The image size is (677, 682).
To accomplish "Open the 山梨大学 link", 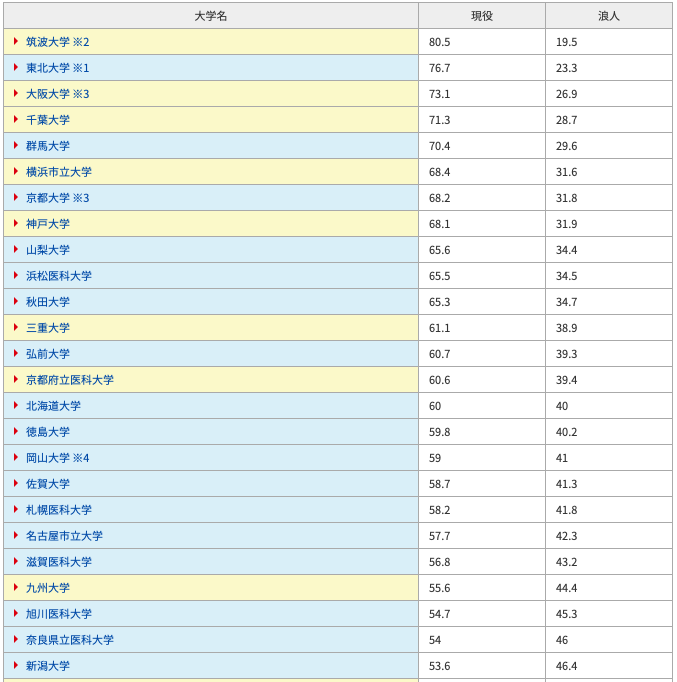I will (48, 250).
